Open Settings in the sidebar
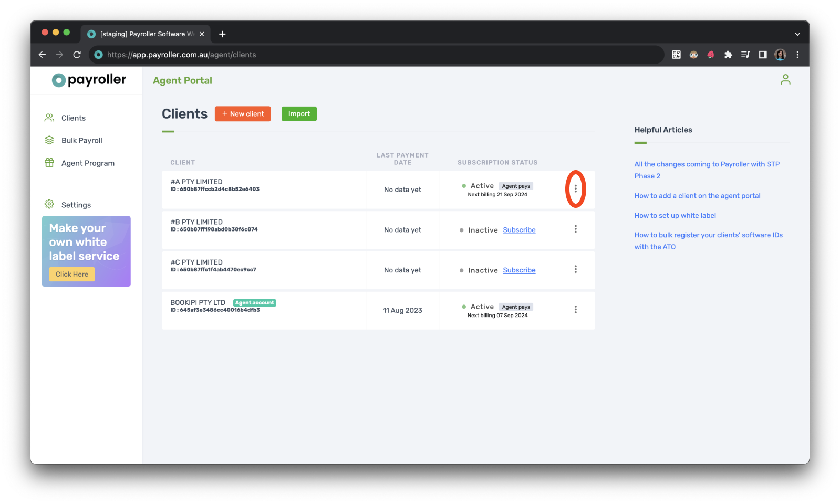Image resolution: width=840 pixels, height=504 pixels. pyautogui.click(x=76, y=205)
